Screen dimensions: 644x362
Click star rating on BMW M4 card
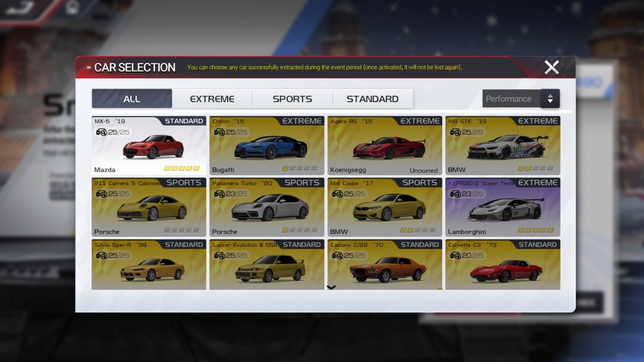(x=418, y=230)
